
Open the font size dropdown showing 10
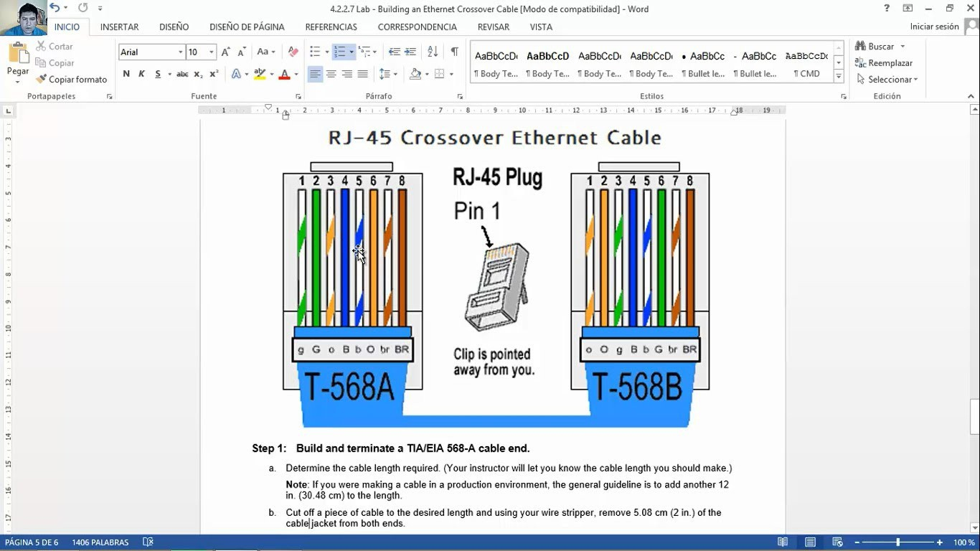click(211, 52)
